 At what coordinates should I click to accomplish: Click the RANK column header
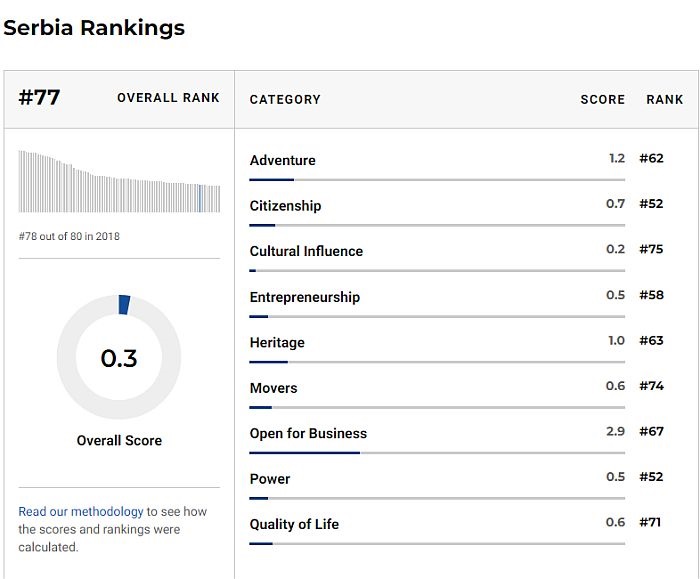point(665,100)
